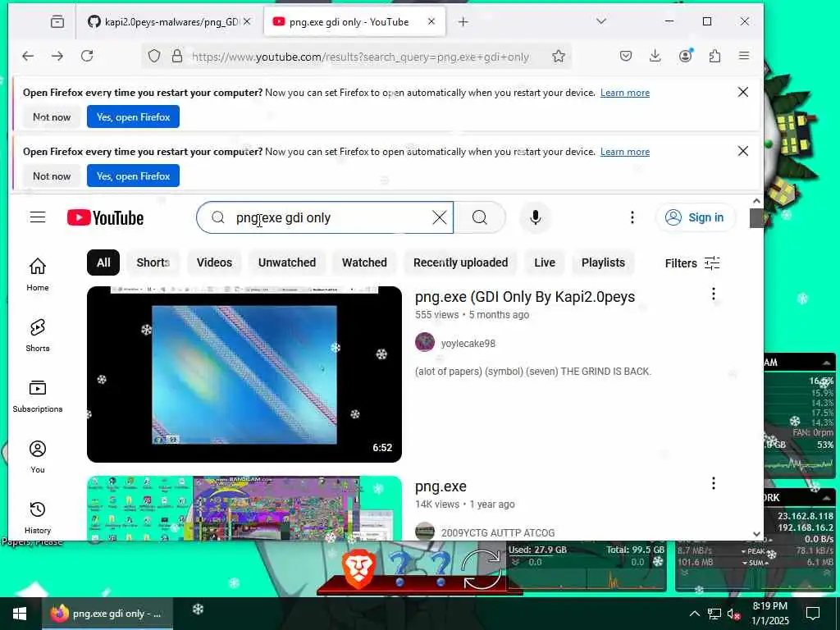Screen dimensions: 840x630
Task: Select the Shorts filter chip
Action: 153,262
